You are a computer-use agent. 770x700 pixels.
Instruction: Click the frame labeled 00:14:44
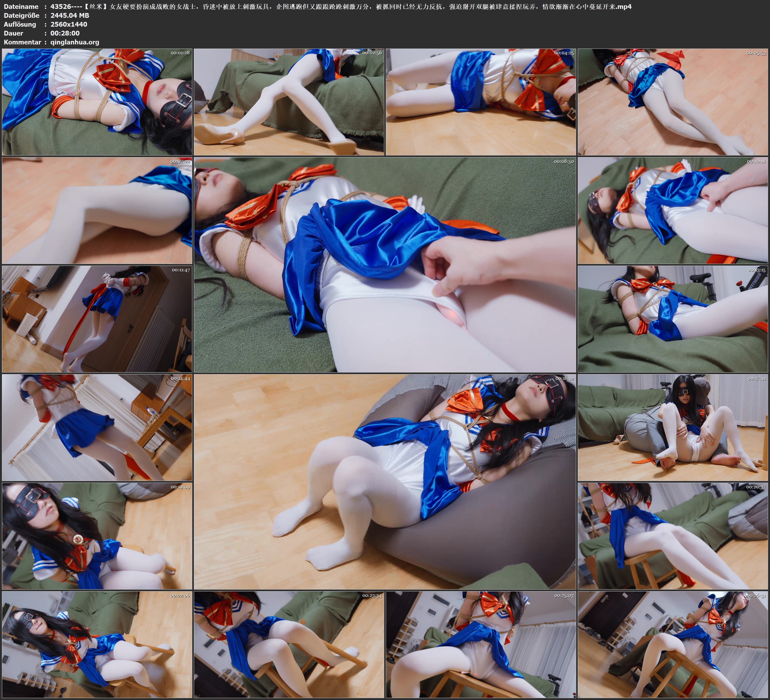[x=97, y=427]
